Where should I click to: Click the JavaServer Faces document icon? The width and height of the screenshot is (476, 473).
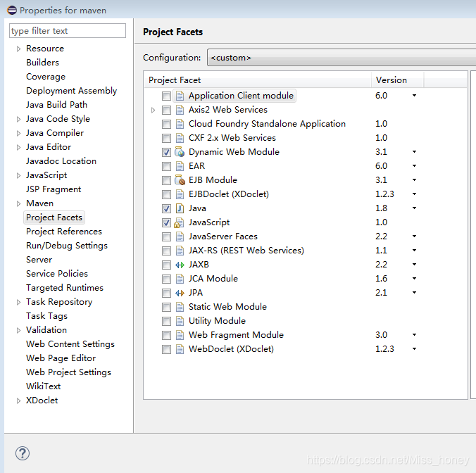point(180,237)
